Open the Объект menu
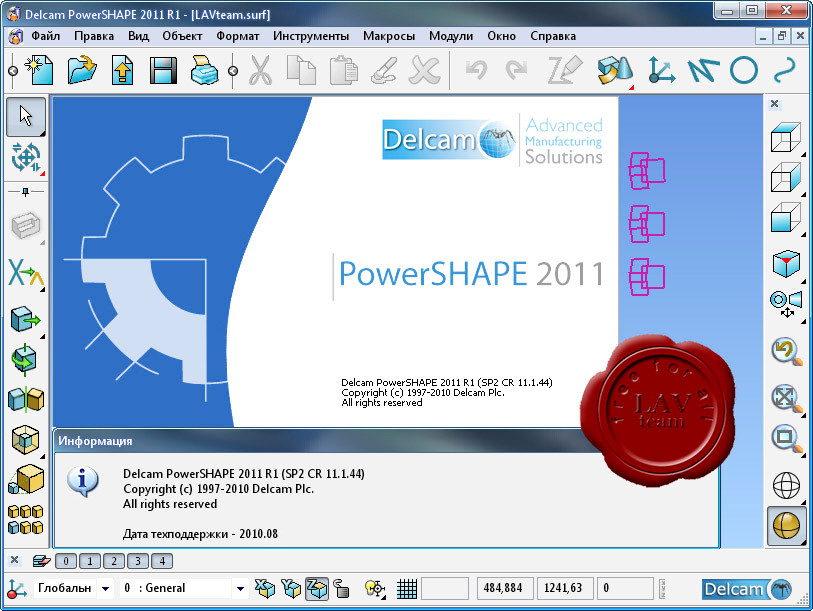 tap(182, 36)
